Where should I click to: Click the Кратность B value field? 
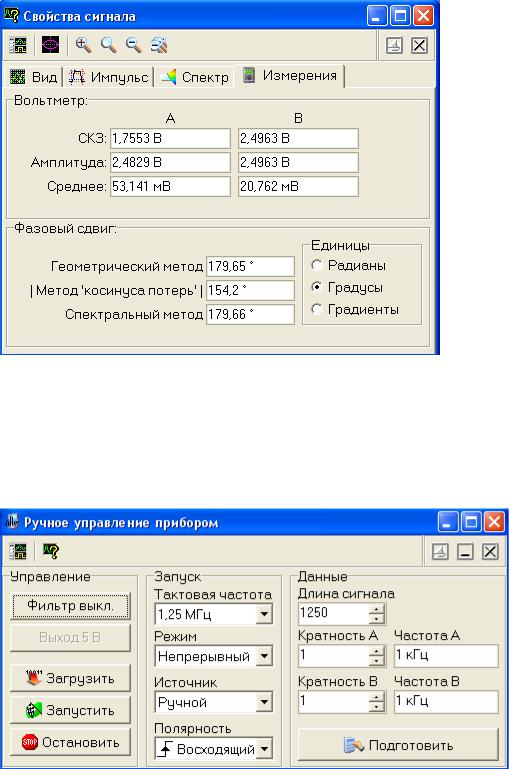[333, 701]
